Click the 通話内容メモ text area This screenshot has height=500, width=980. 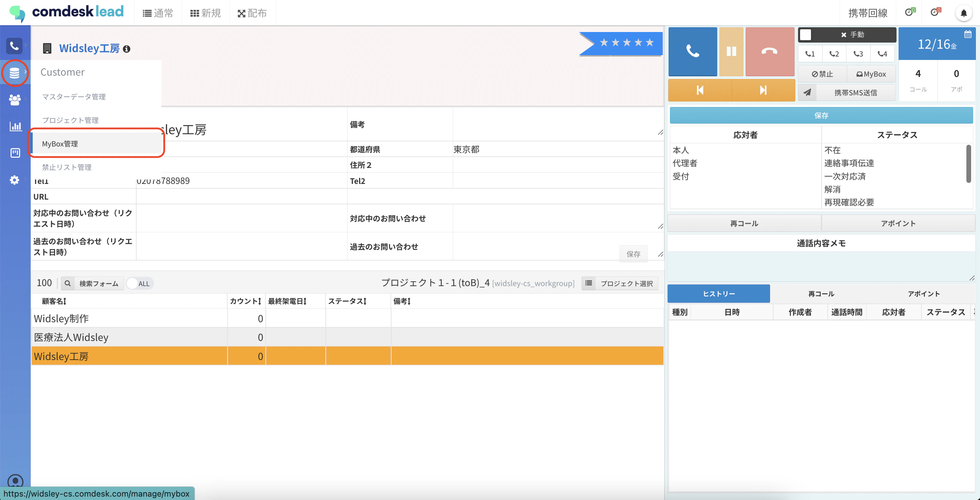tap(821, 267)
